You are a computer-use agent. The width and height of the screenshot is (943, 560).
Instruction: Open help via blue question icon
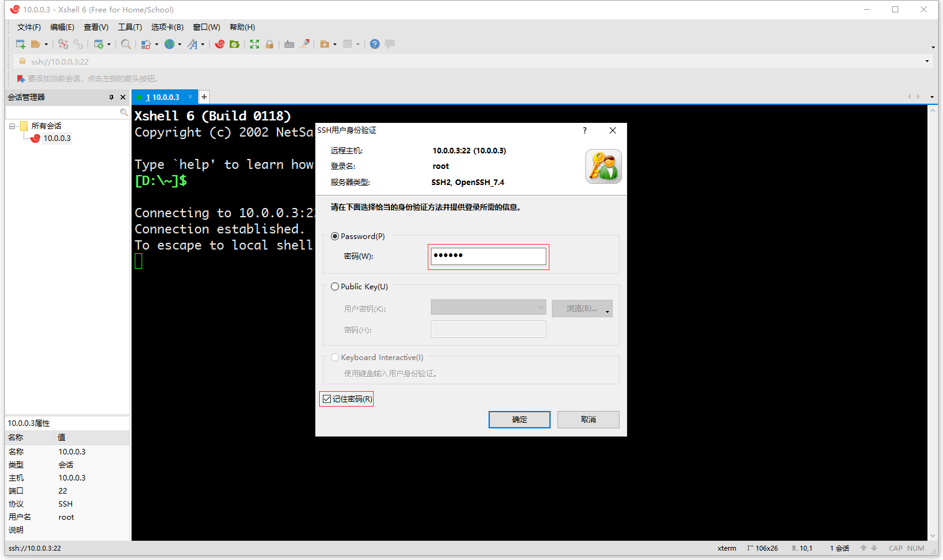[375, 44]
